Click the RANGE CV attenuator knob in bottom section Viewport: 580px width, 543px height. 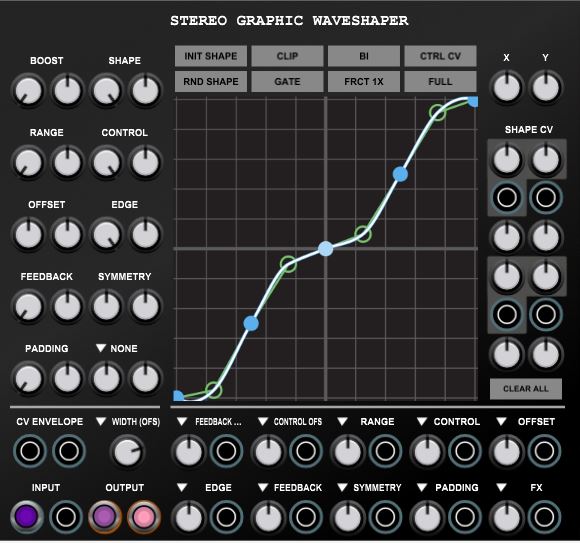click(x=347, y=451)
